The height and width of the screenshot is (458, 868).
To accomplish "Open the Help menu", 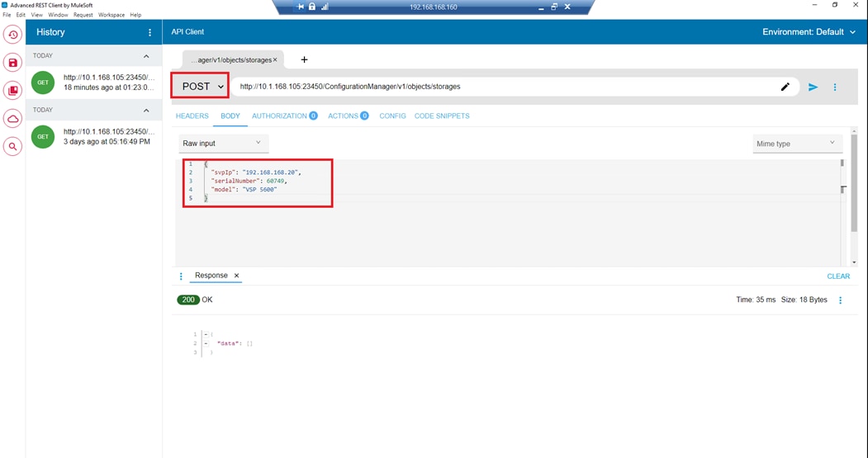I will pyautogui.click(x=135, y=15).
